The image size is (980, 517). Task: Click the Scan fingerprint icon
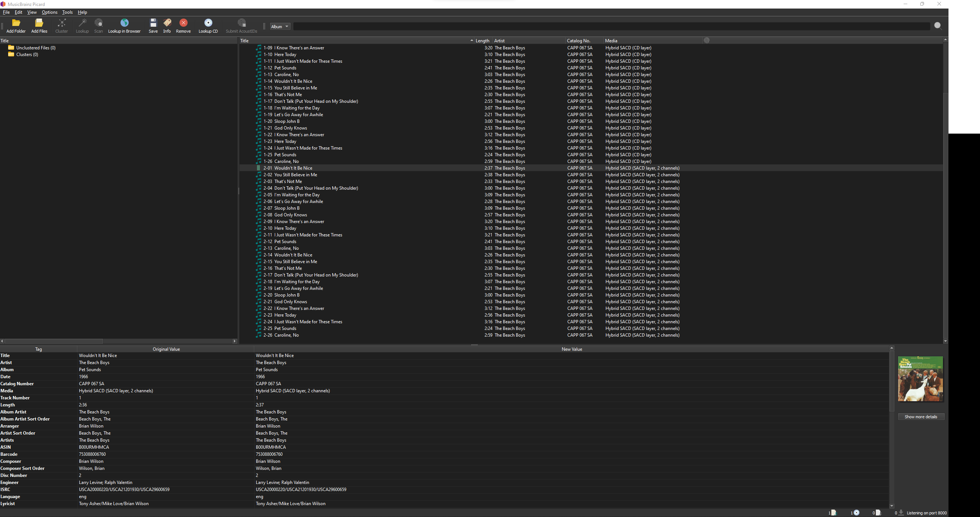click(99, 23)
